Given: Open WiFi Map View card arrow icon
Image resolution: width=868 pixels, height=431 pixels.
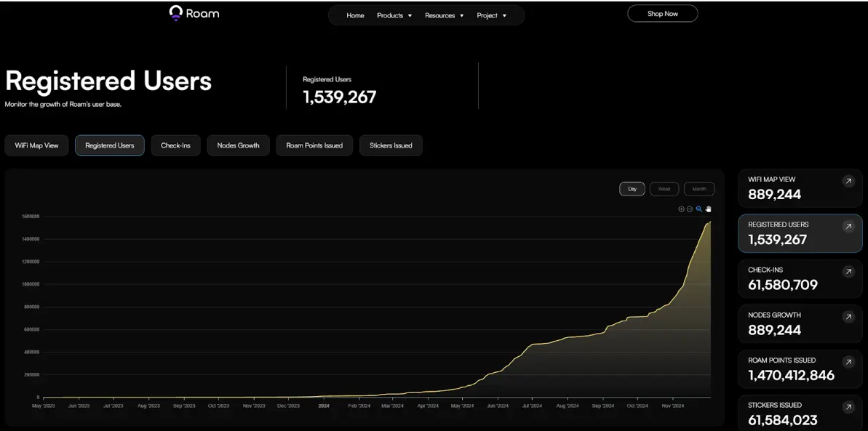Looking at the screenshot, I should [x=848, y=181].
